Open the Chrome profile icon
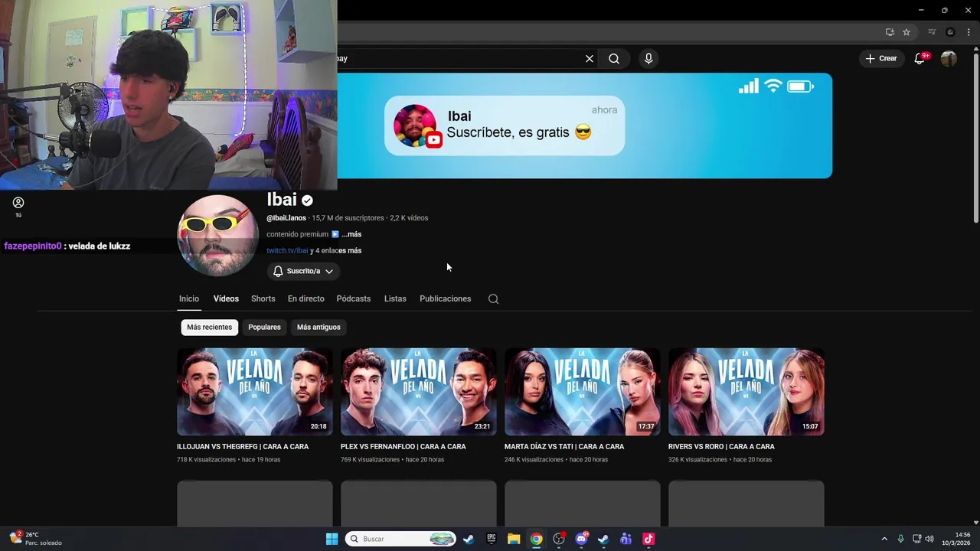 [950, 32]
